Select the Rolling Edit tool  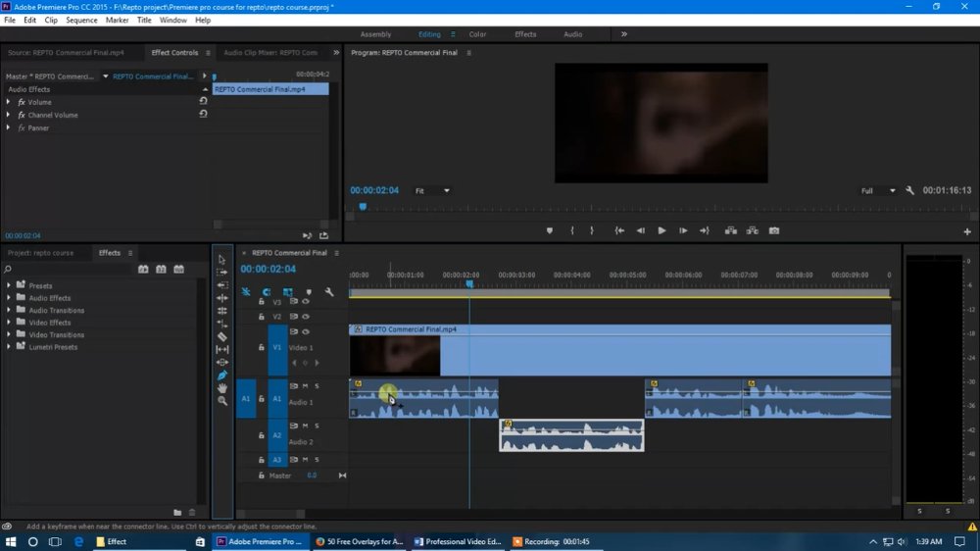[x=221, y=298]
